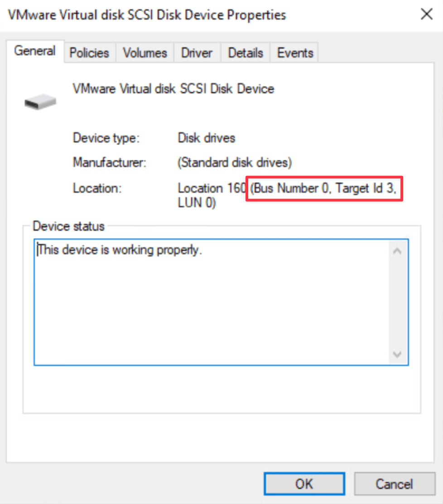
Task: Click the Location field label
Action: (x=89, y=188)
